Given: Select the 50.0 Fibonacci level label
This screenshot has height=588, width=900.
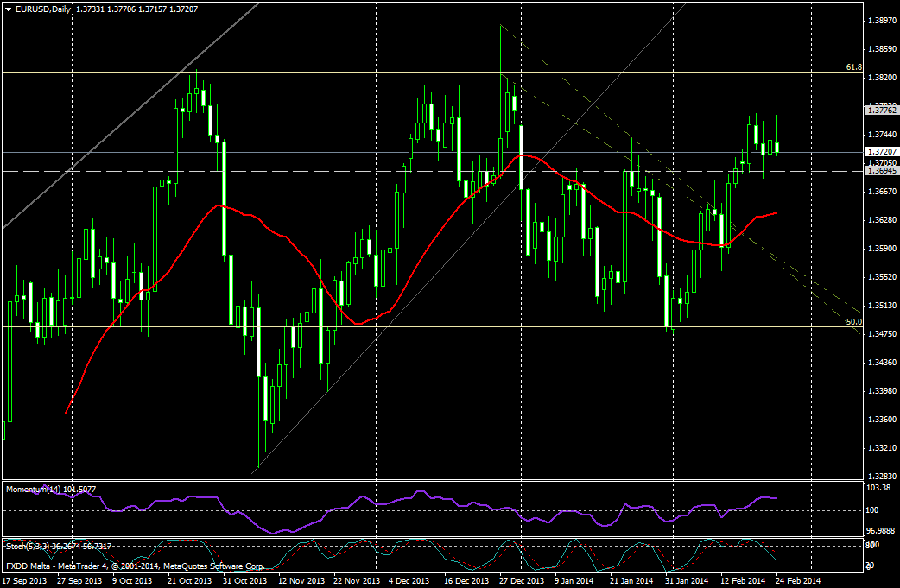Looking at the screenshot, I should pyautogui.click(x=853, y=321).
